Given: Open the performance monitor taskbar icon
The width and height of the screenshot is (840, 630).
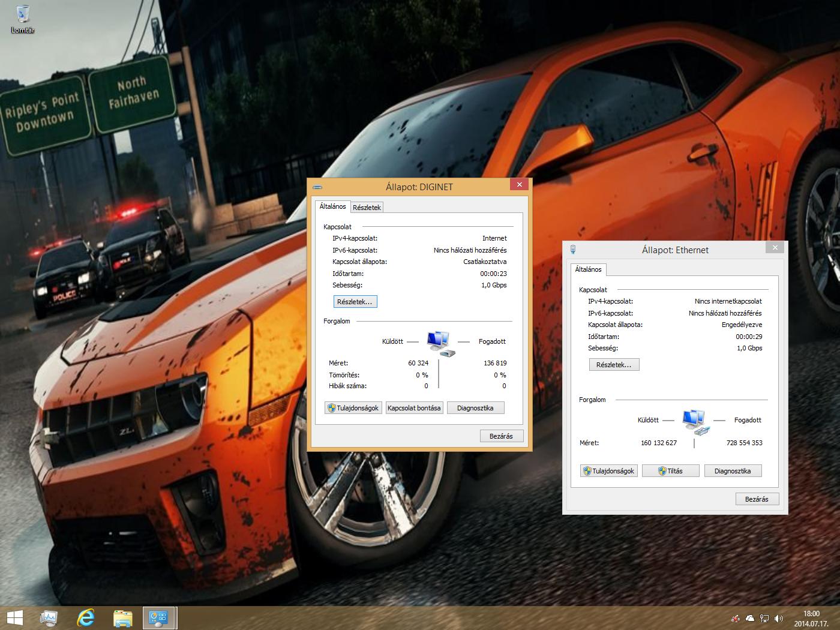Looking at the screenshot, I should (49, 617).
